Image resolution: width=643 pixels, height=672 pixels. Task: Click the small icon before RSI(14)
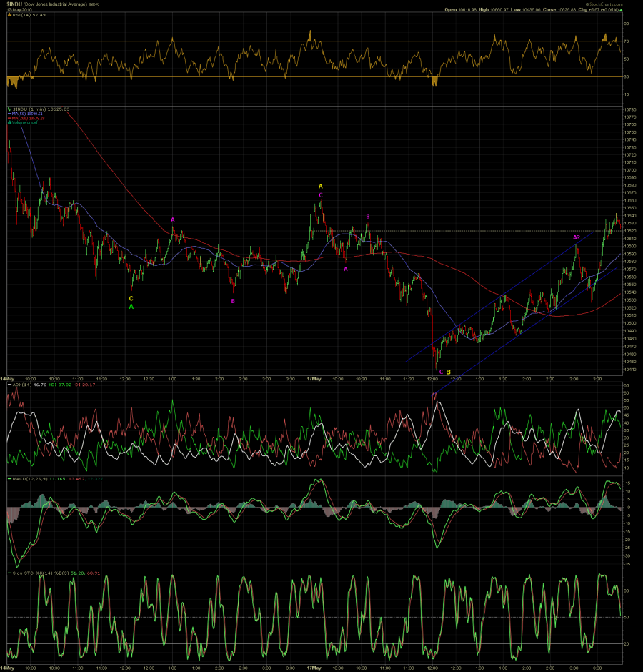click(x=9, y=14)
